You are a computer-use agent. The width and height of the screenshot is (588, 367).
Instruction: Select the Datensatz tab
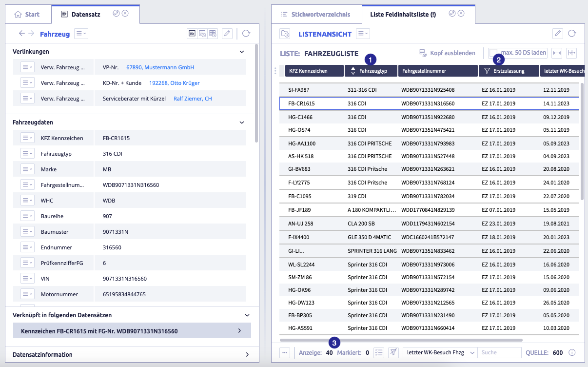[x=81, y=15]
